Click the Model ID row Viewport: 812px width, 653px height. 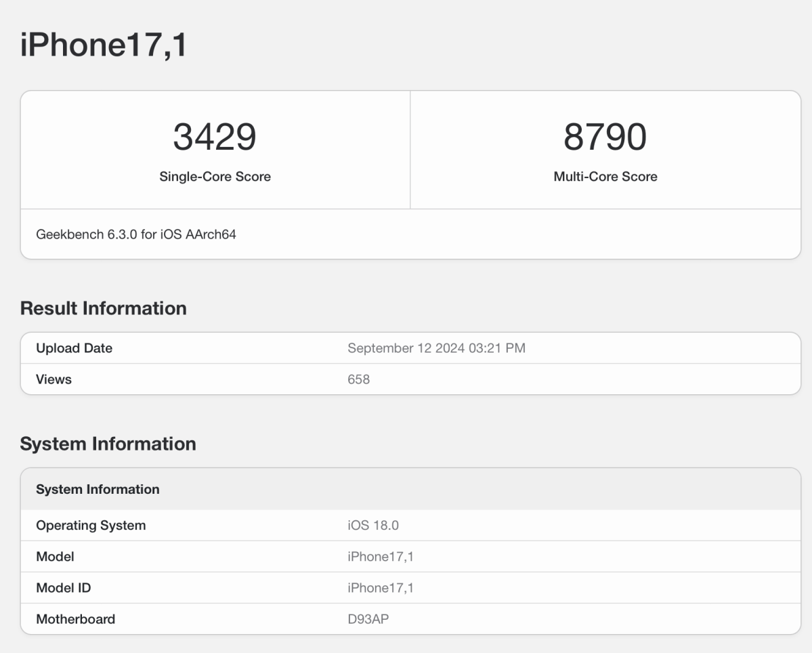pos(63,588)
